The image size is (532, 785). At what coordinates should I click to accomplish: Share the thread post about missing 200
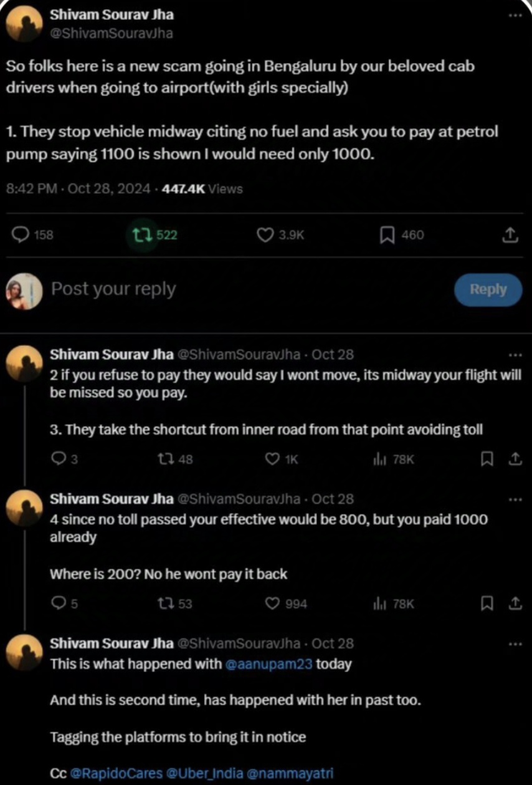515,604
